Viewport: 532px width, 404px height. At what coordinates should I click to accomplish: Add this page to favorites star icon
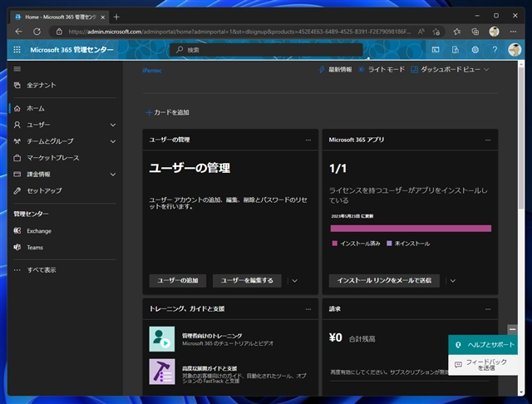pyautogui.click(x=436, y=32)
